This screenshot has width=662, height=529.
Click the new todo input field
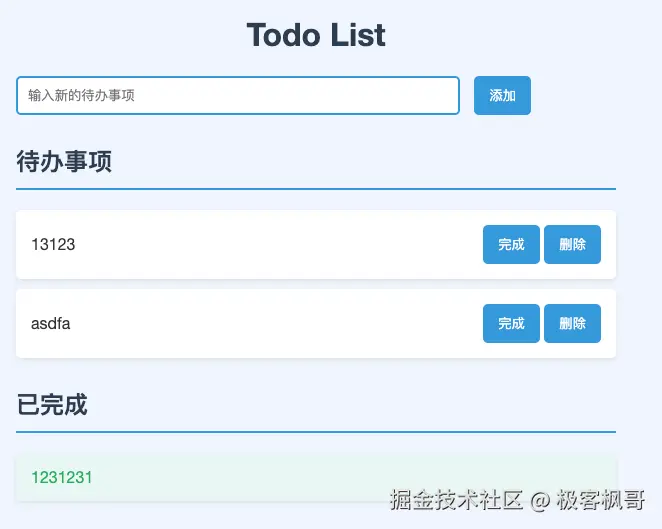point(237,96)
